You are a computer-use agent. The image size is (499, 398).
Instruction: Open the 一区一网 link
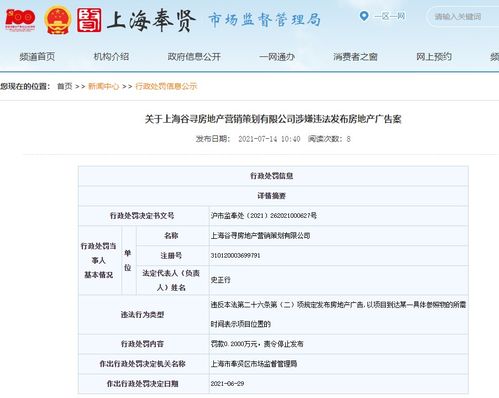[x=389, y=16]
